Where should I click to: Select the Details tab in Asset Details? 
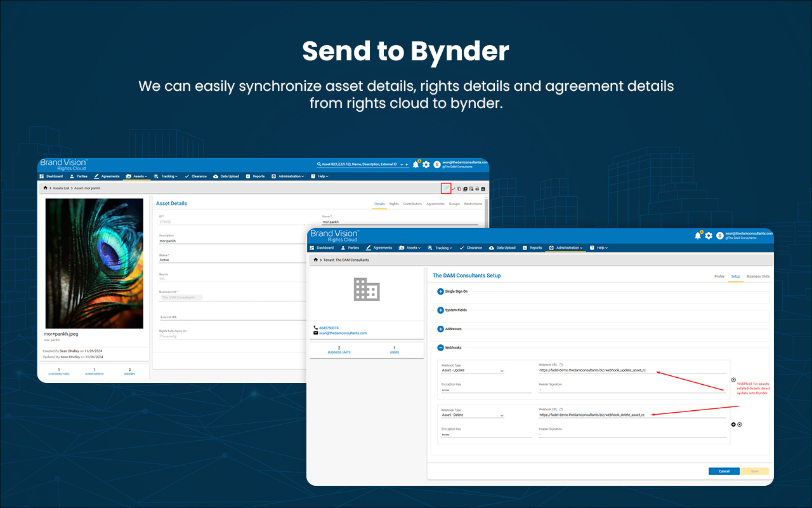click(x=379, y=204)
